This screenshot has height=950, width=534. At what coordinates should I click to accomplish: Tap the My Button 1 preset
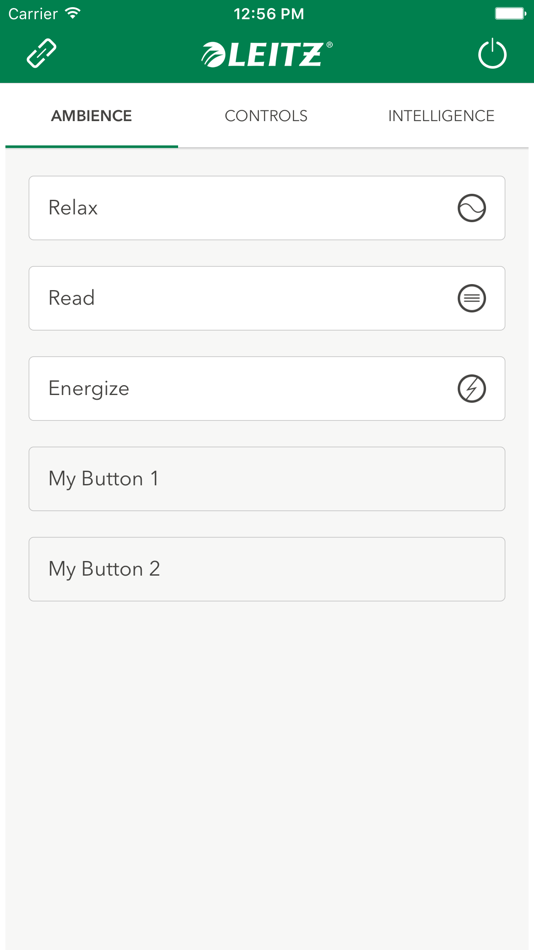267,479
